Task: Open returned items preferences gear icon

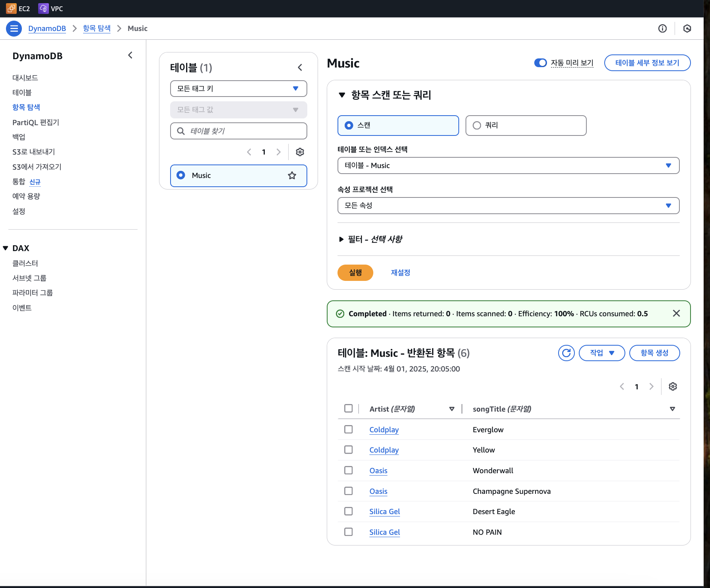Action: click(673, 387)
